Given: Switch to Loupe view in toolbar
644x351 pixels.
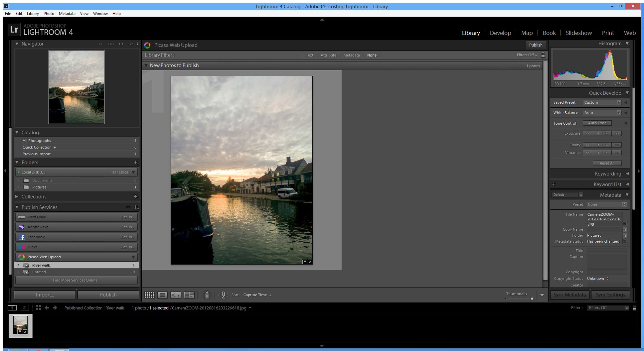Looking at the screenshot, I should [163, 295].
